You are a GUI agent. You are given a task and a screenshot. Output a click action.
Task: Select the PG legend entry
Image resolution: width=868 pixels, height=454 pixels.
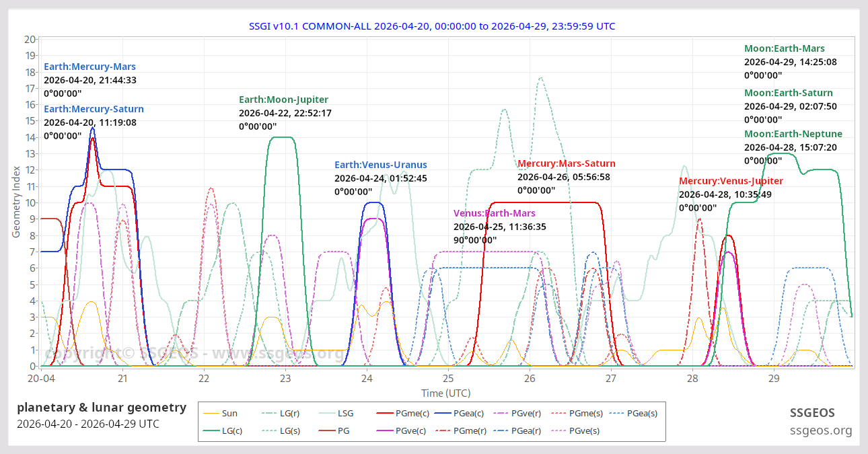click(x=343, y=430)
